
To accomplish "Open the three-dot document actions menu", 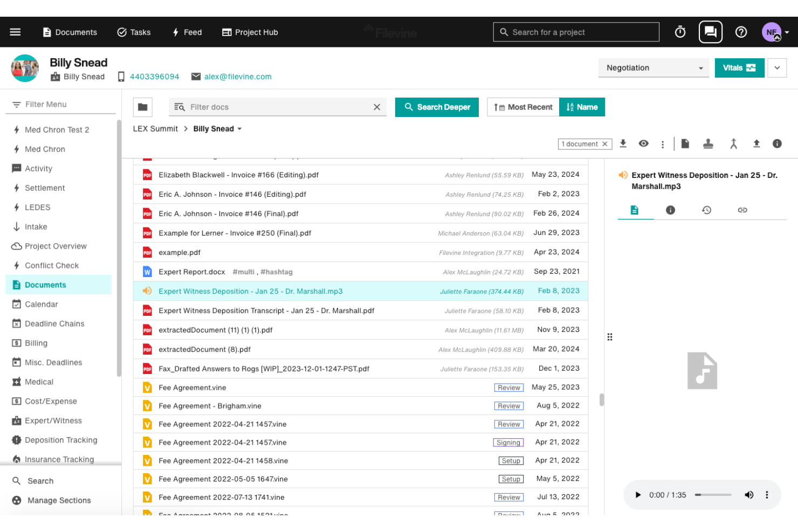I will 663,144.
